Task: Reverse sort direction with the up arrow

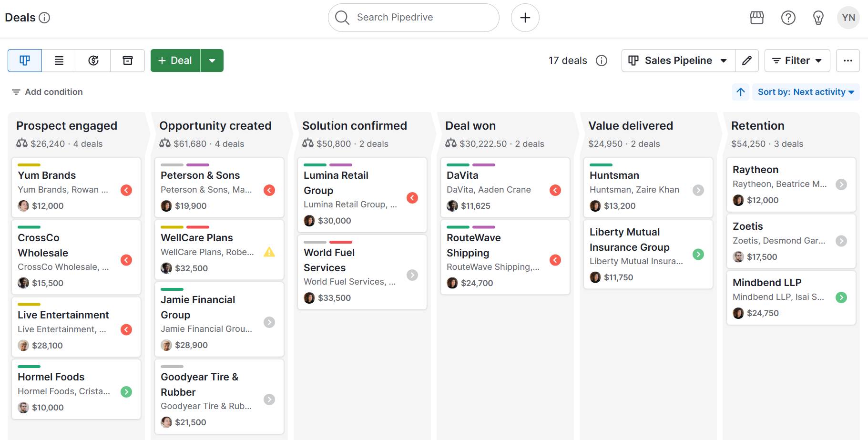Action: click(x=741, y=92)
